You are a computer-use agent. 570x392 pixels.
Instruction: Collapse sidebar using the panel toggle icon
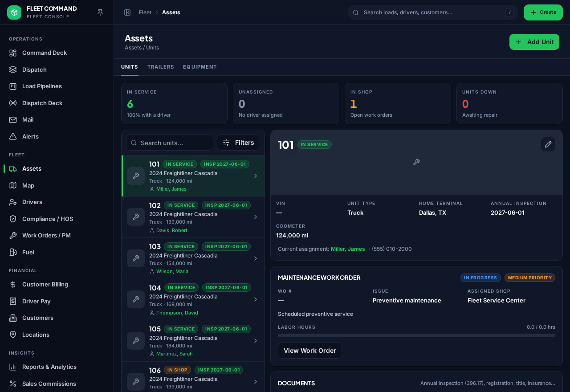click(x=127, y=12)
